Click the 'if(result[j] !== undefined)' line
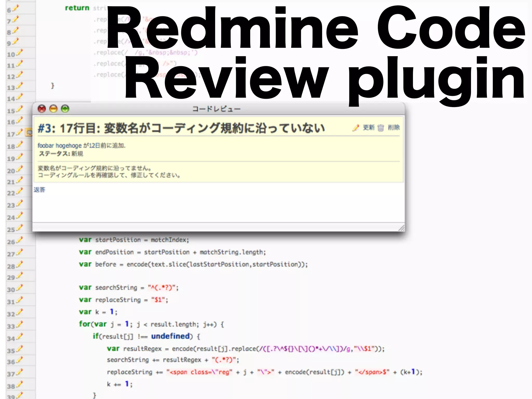 click(x=147, y=336)
